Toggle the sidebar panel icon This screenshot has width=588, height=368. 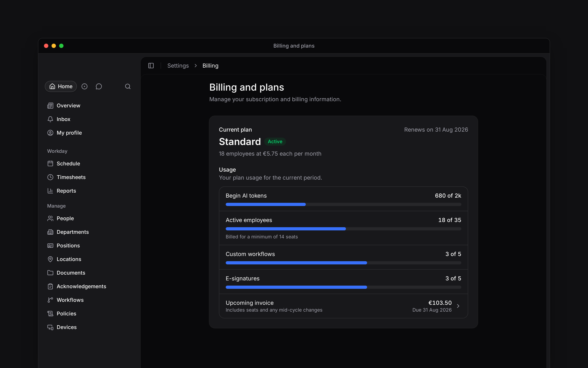[x=151, y=66]
